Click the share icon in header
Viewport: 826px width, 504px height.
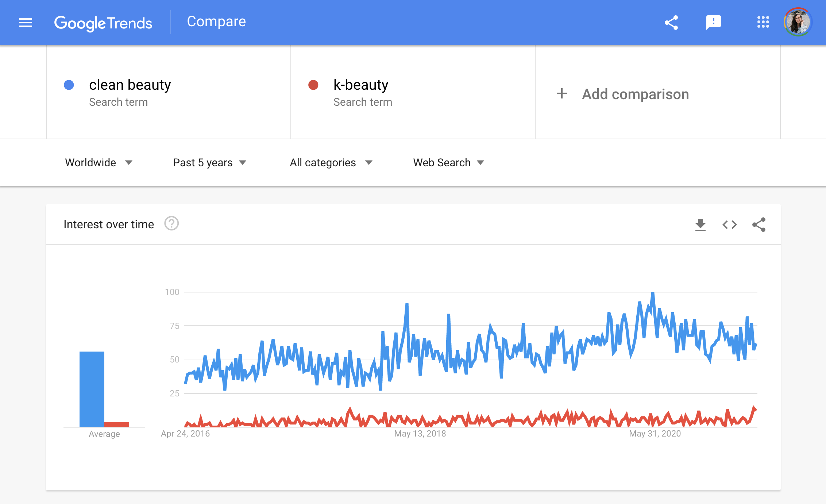[671, 23]
